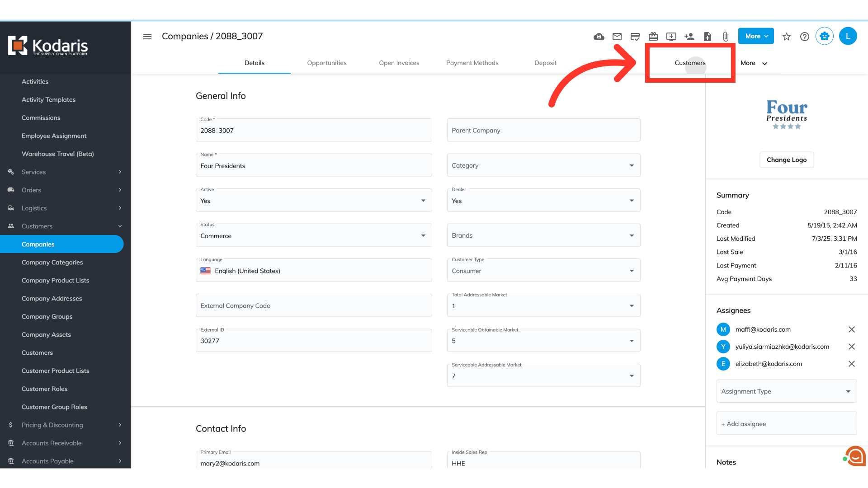
Task: Click the blue More button
Action: pos(756,36)
